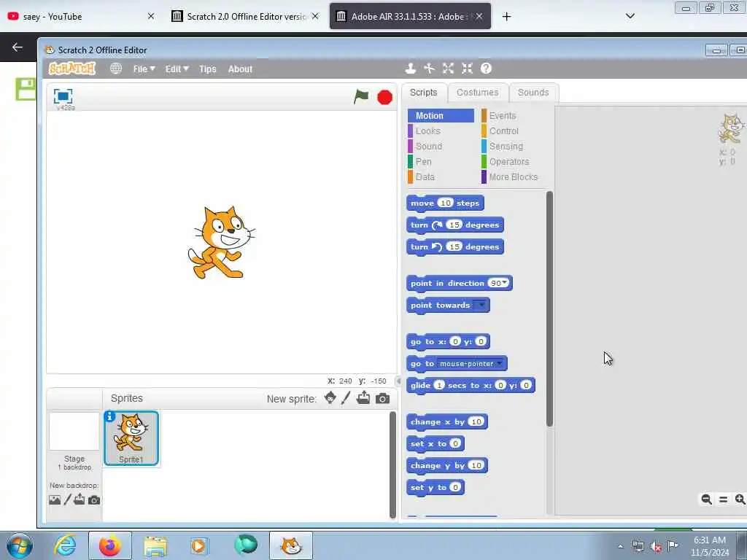Switch to the Costumes tab
The width and height of the screenshot is (747, 560).
pyautogui.click(x=477, y=93)
